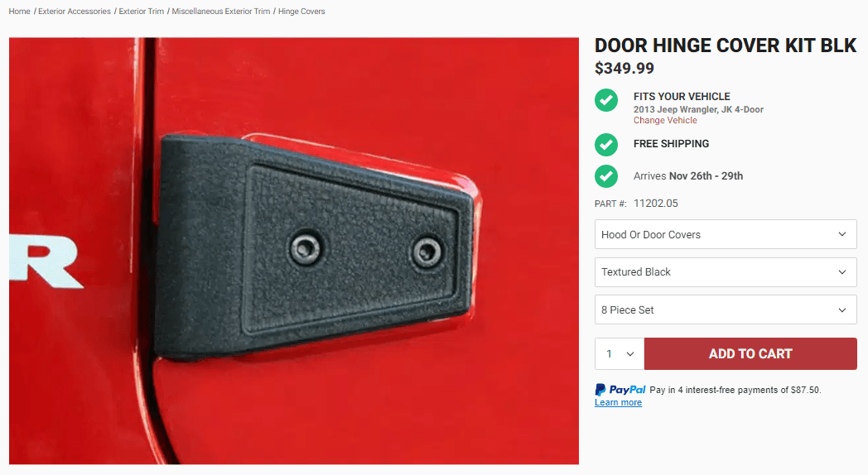Open Miscellaneous Exterior Trim breadcrumb
The width and height of the screenshot is (868, 475).
221,11
